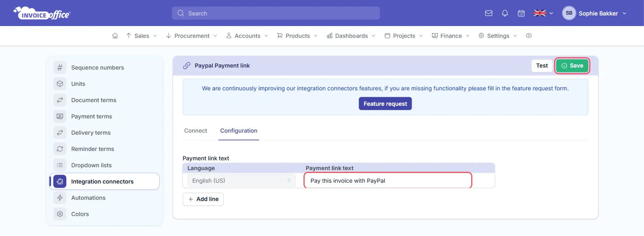Screen dimensions: 644x236
Task: Click the Save button
Action: tap(572, 66)
